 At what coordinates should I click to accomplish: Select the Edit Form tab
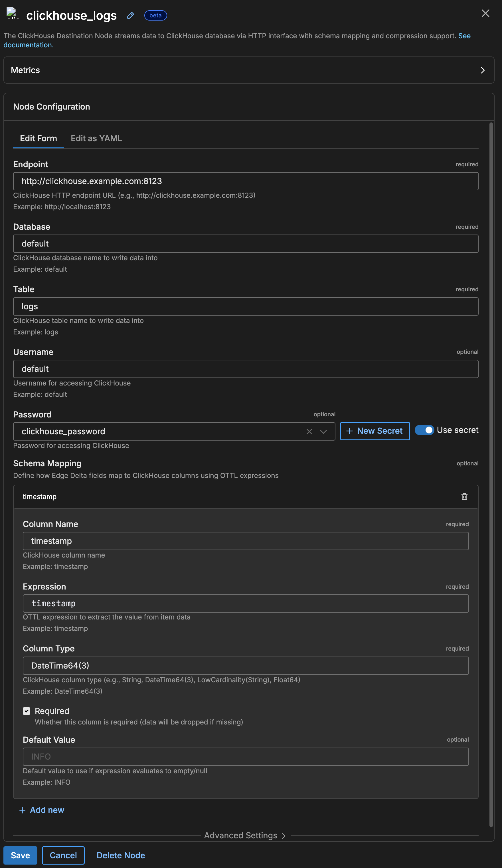[38, 138]
